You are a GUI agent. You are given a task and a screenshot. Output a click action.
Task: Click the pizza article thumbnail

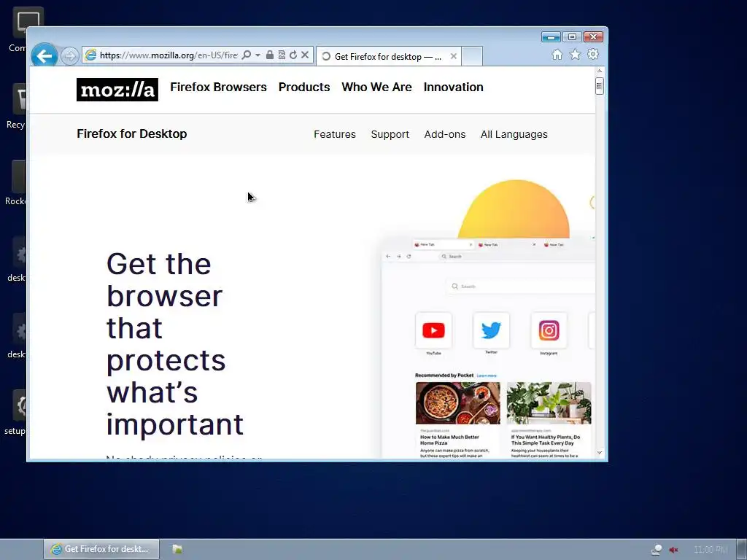(x=458, y=402)
